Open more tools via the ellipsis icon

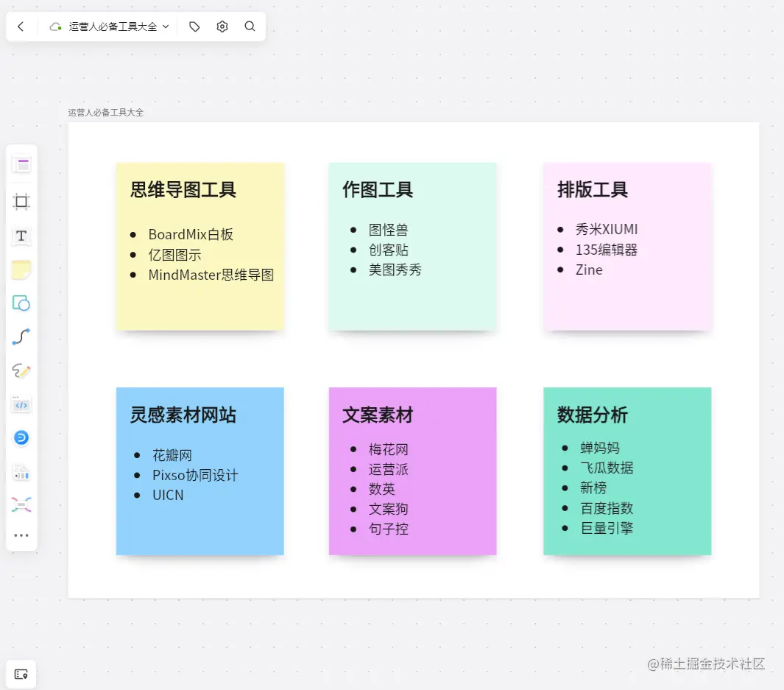click(21, 535)
